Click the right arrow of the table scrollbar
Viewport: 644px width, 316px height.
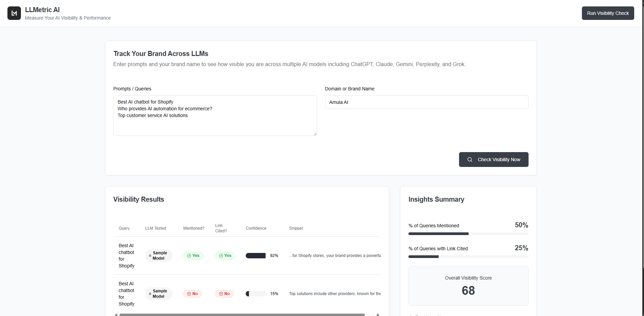378,315
